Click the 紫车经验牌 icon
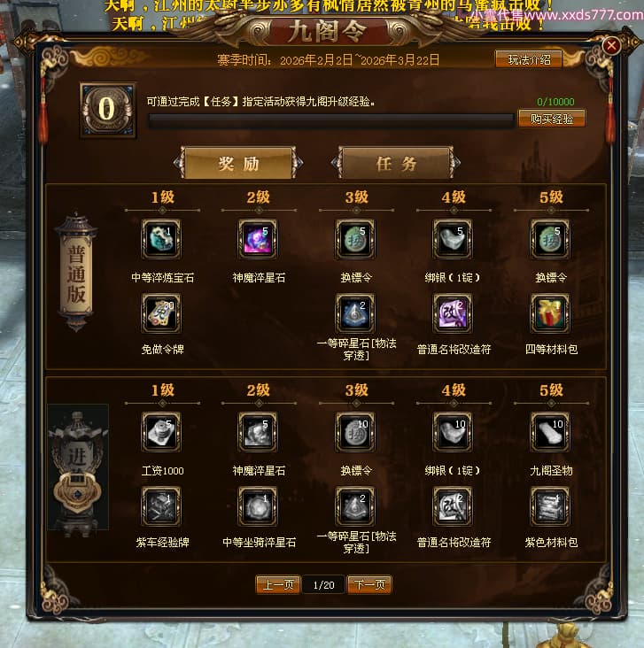 click(x=161, y=506)
